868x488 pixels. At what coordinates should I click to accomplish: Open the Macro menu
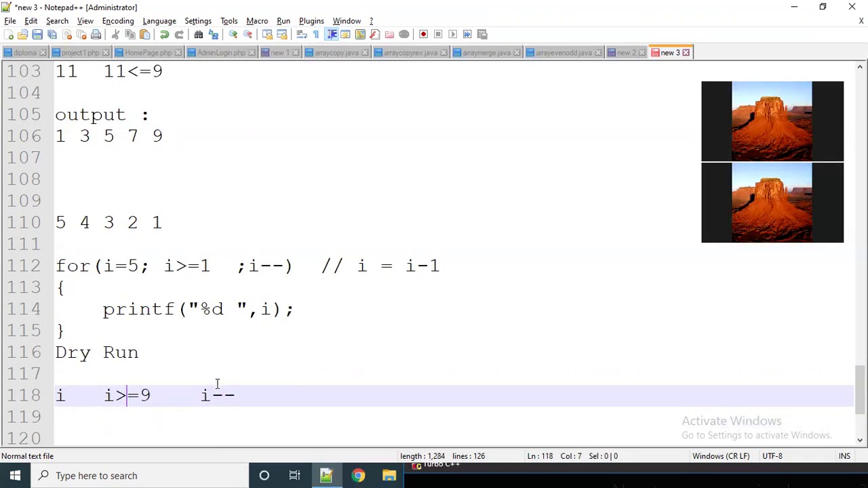tap(257, 20)
